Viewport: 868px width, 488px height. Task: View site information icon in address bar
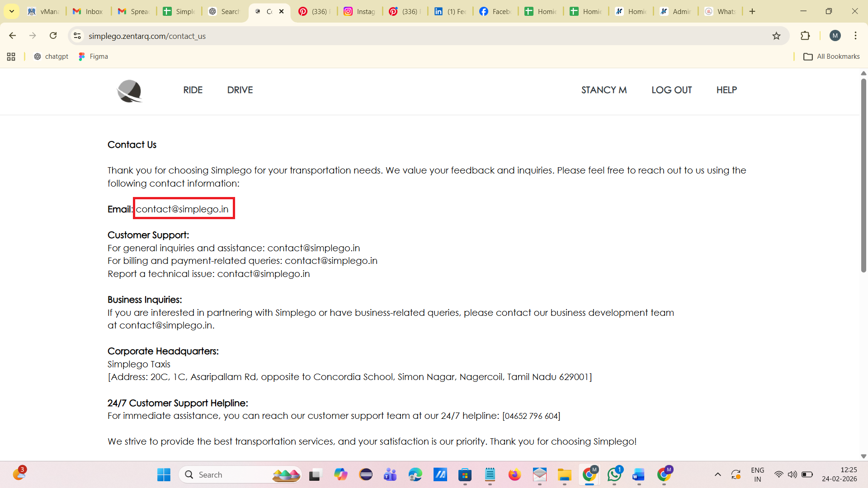pos(77,36)
